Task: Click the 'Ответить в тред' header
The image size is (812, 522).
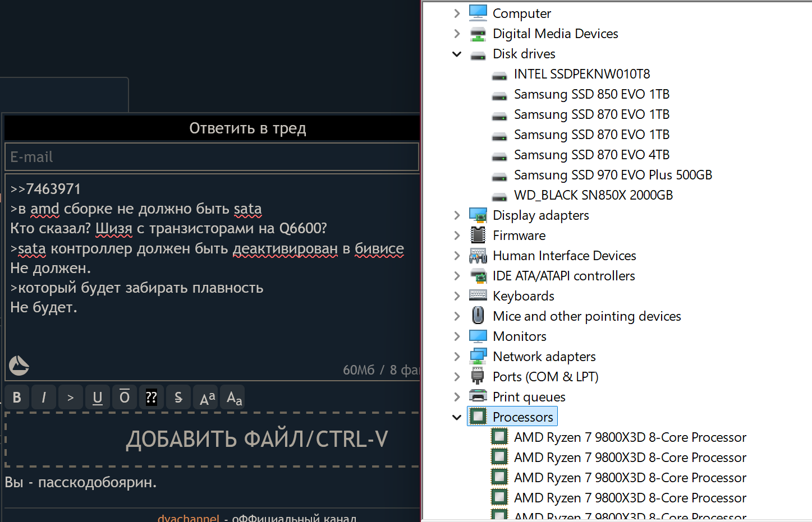Action: [247, 128]
